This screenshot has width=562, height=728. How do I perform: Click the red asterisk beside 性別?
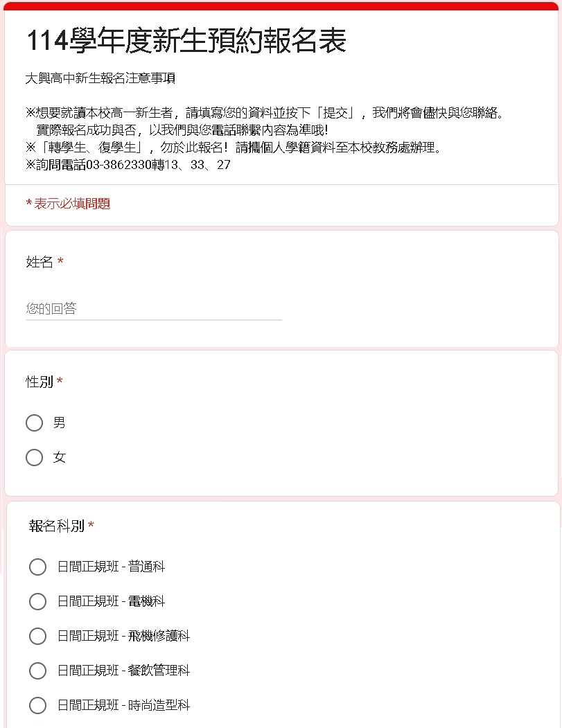click(60, 381)
